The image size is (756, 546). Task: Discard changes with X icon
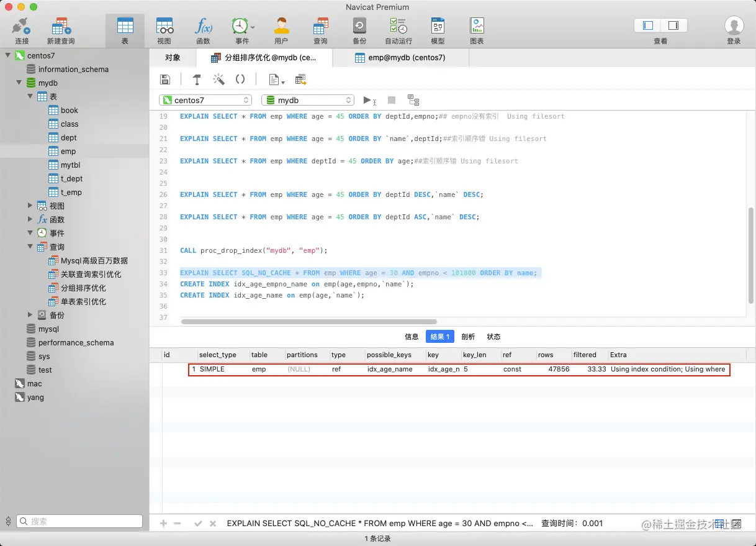tap(213, 524)
